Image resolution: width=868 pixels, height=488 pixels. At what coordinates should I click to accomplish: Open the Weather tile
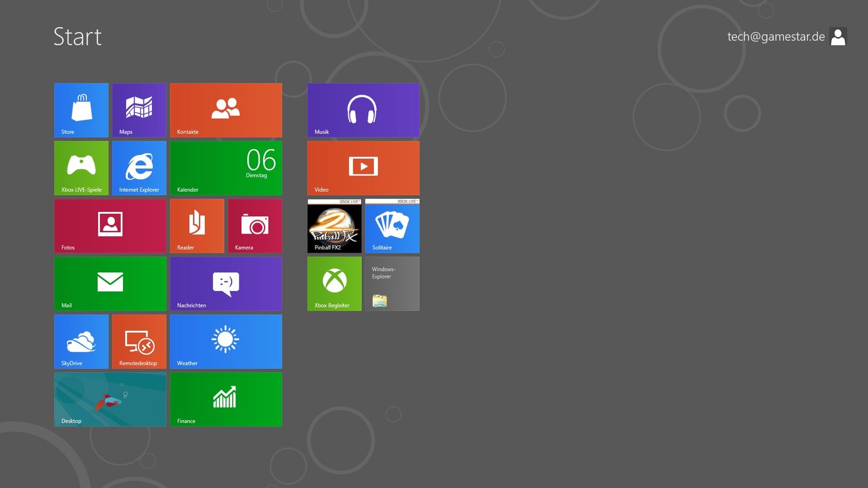click(x=226, y=342)
